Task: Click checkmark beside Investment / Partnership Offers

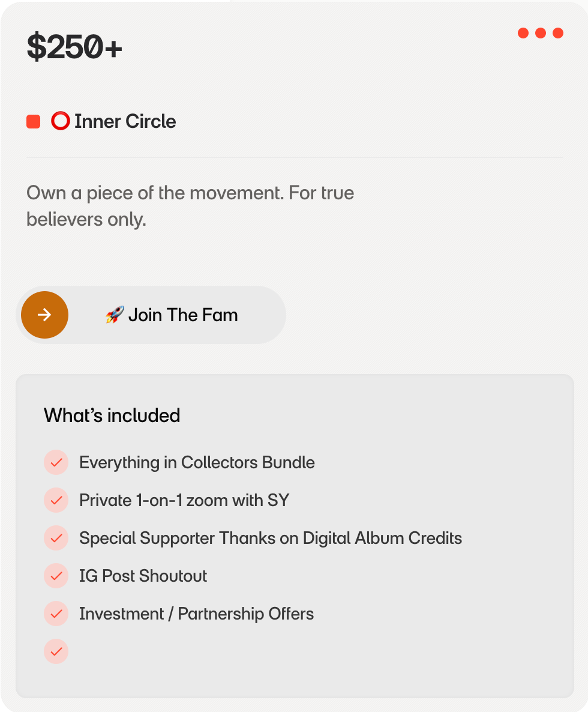Action: point(56,614)
